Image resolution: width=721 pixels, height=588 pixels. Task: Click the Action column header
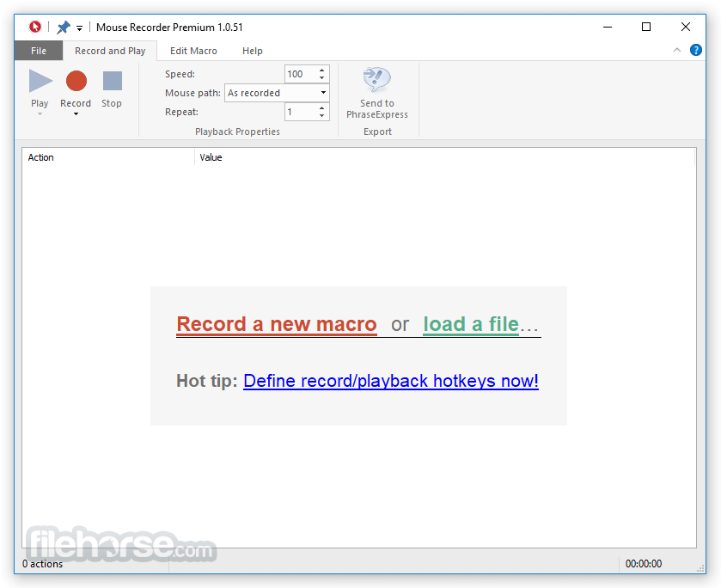[108, 157]
